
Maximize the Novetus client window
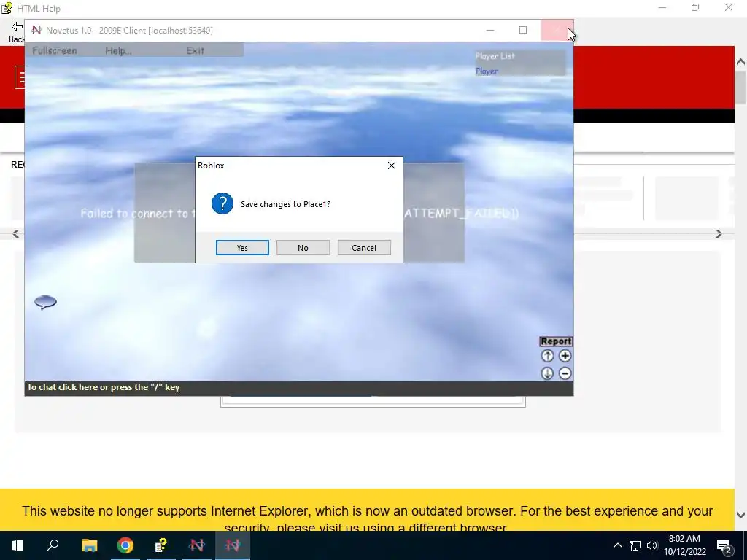523,30
